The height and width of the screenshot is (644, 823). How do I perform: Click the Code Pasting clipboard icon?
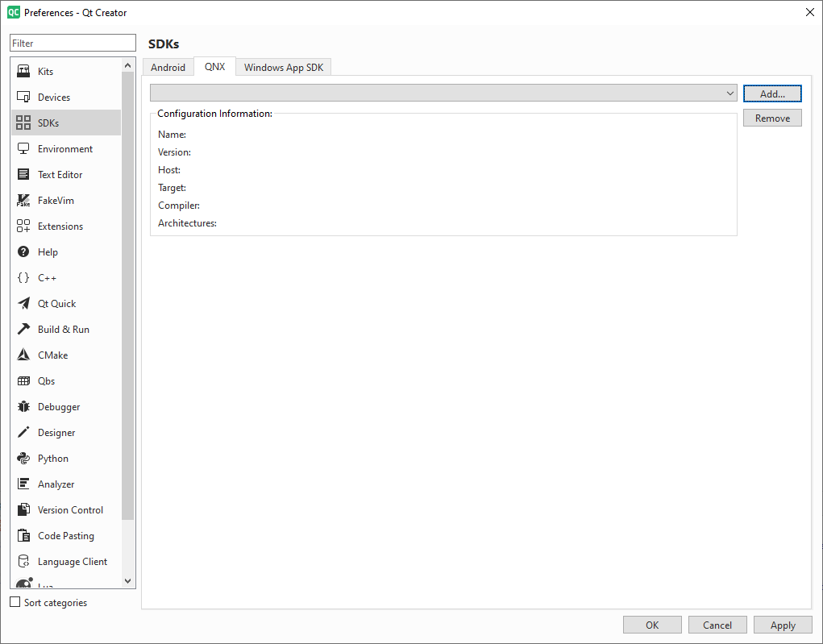click(x=23, y=535)
